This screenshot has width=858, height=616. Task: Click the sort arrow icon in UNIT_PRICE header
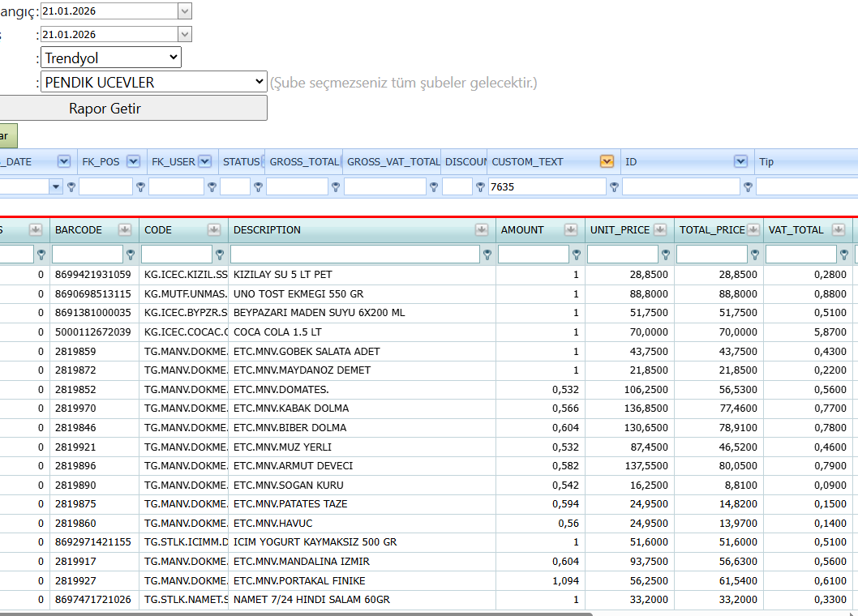pos(660,229)
